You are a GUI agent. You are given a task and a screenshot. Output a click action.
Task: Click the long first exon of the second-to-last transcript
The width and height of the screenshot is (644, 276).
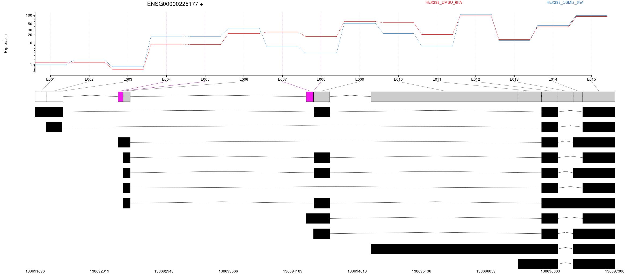tap(464, 249)
